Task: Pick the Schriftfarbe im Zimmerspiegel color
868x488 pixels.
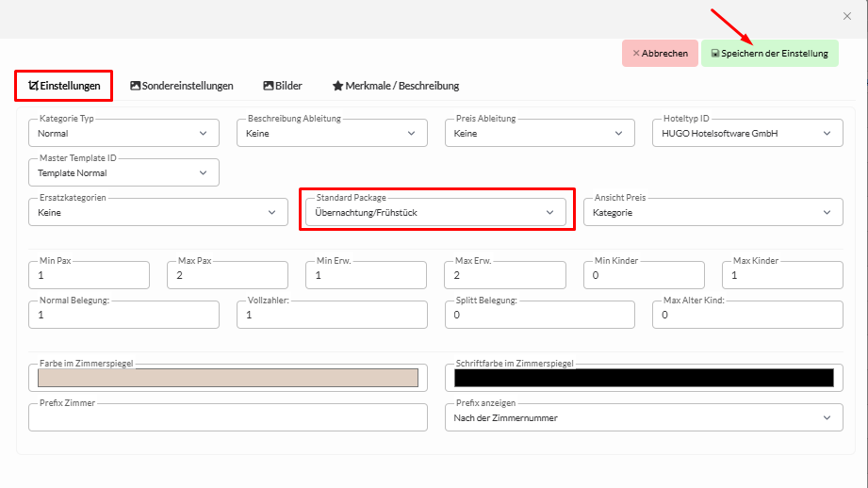Action: (x=644, y=378)
